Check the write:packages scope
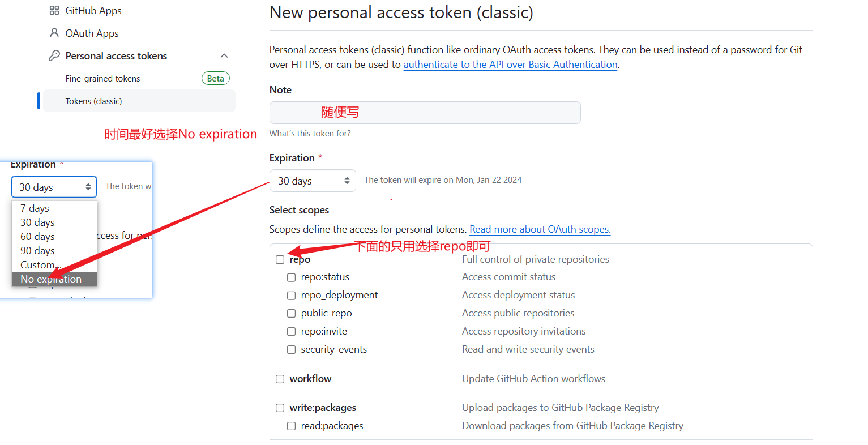Image resolution: width=868 pixels, height=445 pixels. pos(280,408)
